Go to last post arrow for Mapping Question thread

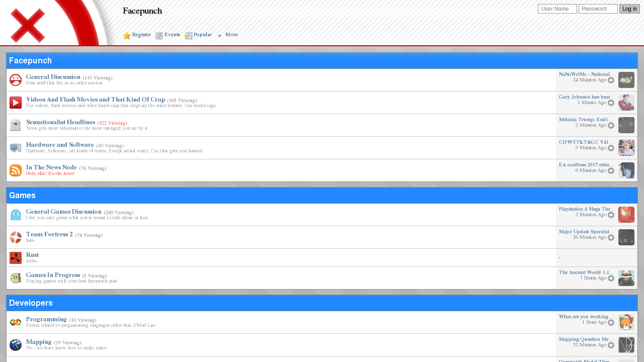611,345
